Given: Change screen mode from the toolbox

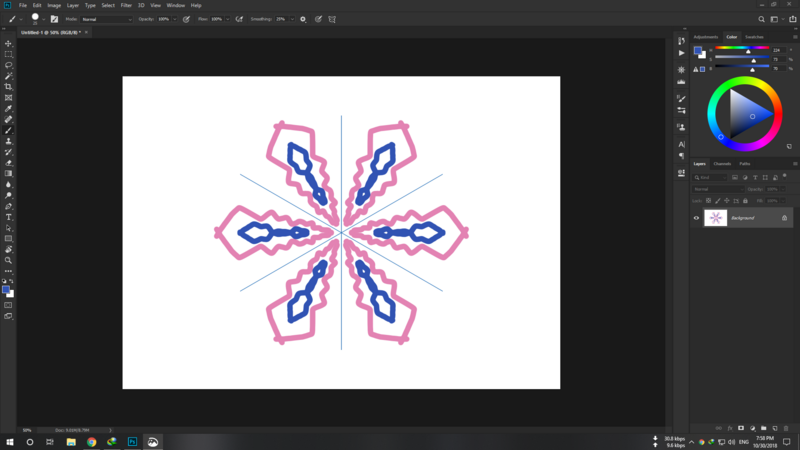Looking at the screenshot, I should 8,316.
